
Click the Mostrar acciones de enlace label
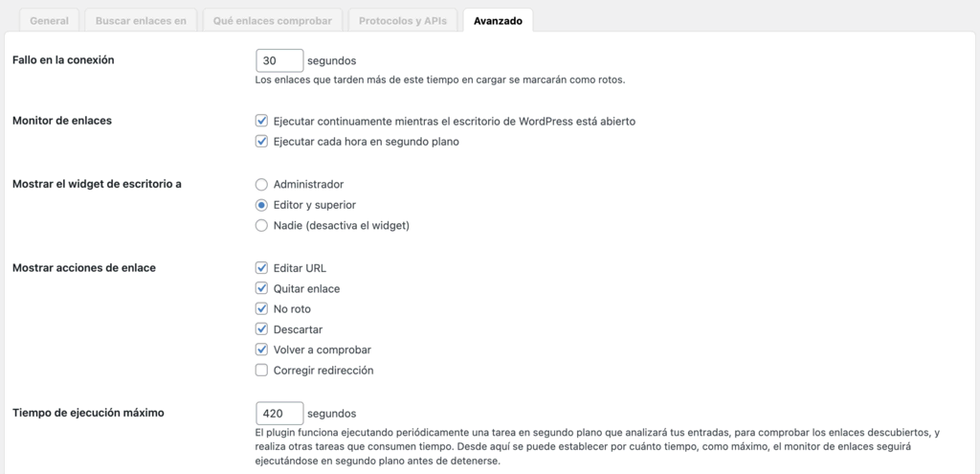coord(83,268)
